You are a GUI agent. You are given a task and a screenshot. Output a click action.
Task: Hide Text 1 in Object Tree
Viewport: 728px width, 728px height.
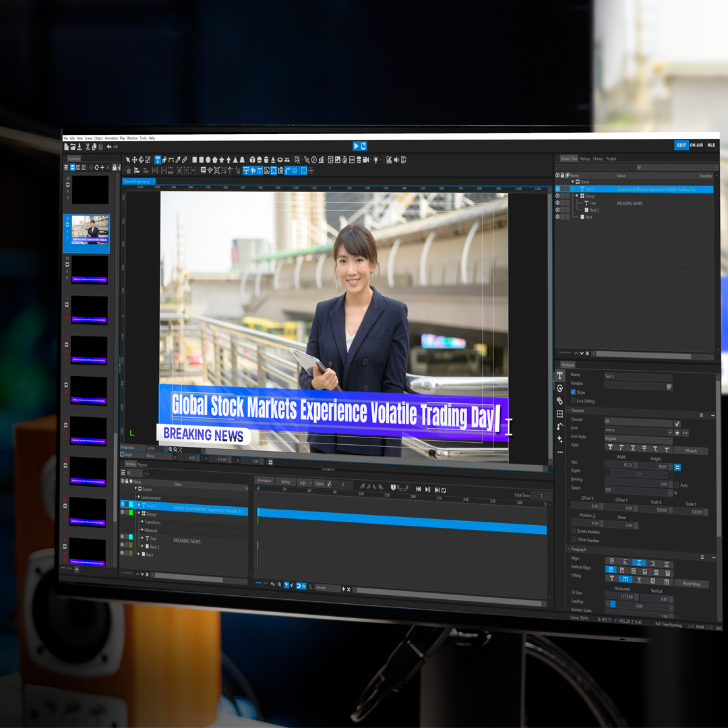557,189
